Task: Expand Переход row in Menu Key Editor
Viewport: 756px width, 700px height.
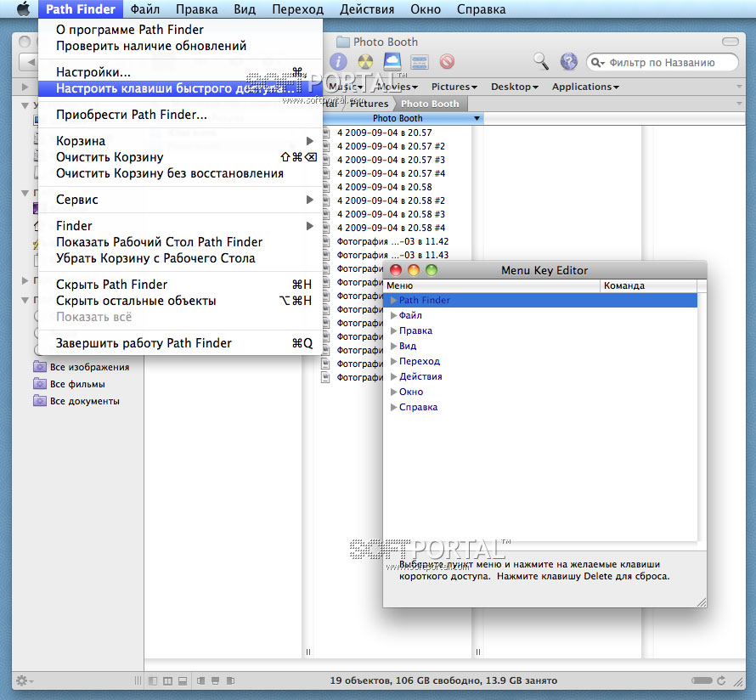Action: 393,361
